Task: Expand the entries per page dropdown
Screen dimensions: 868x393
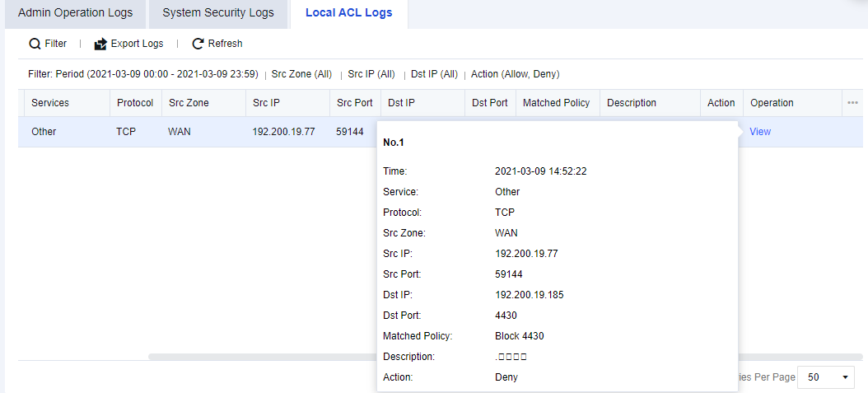Action: coord(827,377)
